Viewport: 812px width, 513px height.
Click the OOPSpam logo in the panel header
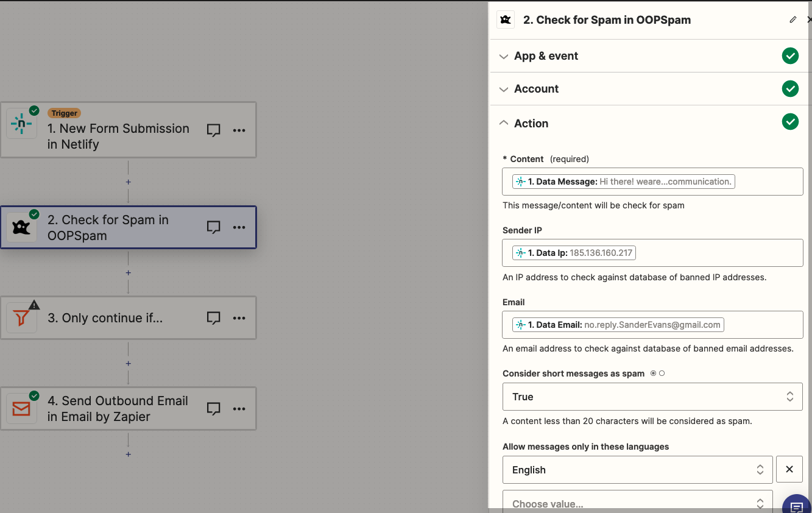(x=506, y=19)
